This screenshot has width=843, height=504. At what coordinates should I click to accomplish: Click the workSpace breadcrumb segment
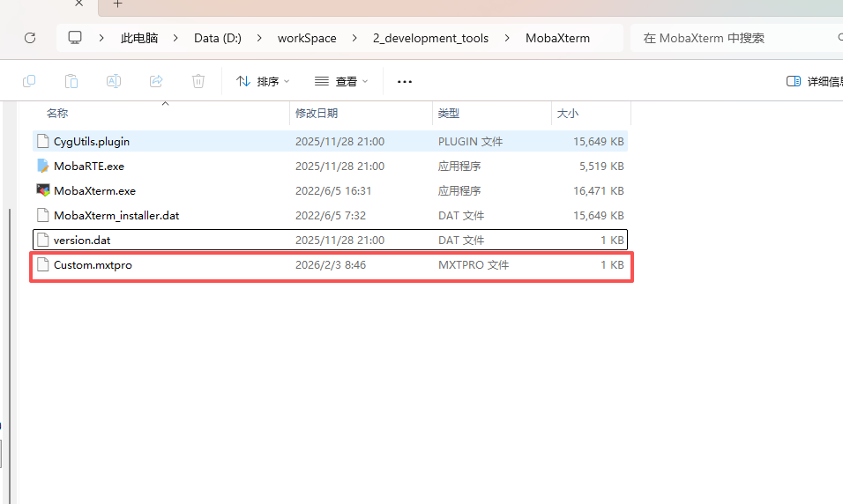(307, 38)
